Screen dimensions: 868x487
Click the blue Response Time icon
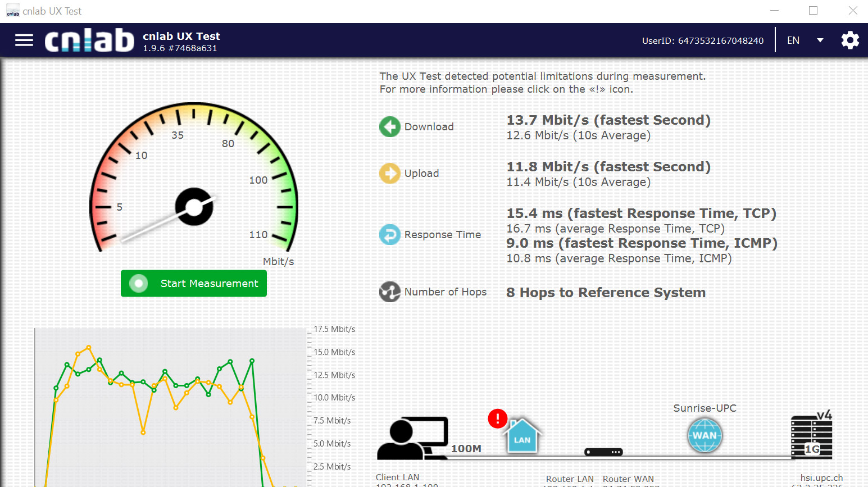click(390, 235)
